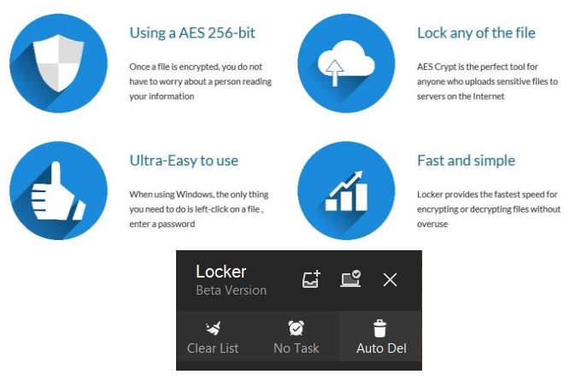
Task: Click the laptop checkmark icon
Action: pyautogui.click(x=350, y=279)
